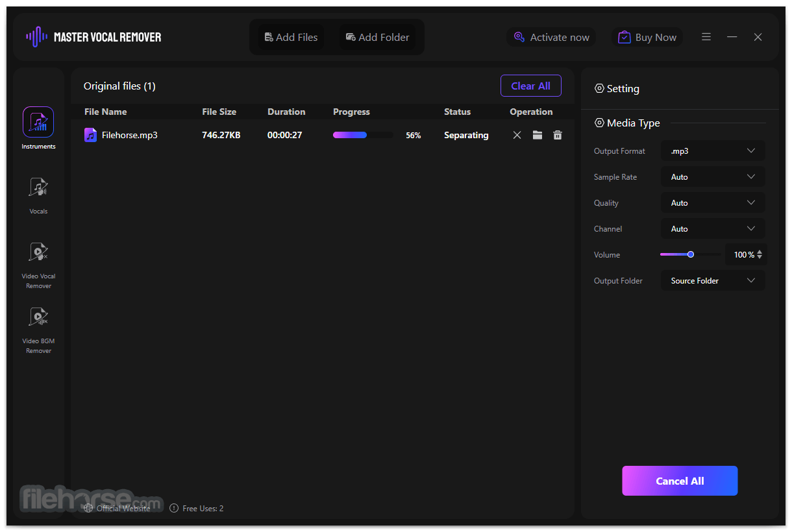Click the Status column header
This screenshot has width=792, height=532.
coord(457,112)
